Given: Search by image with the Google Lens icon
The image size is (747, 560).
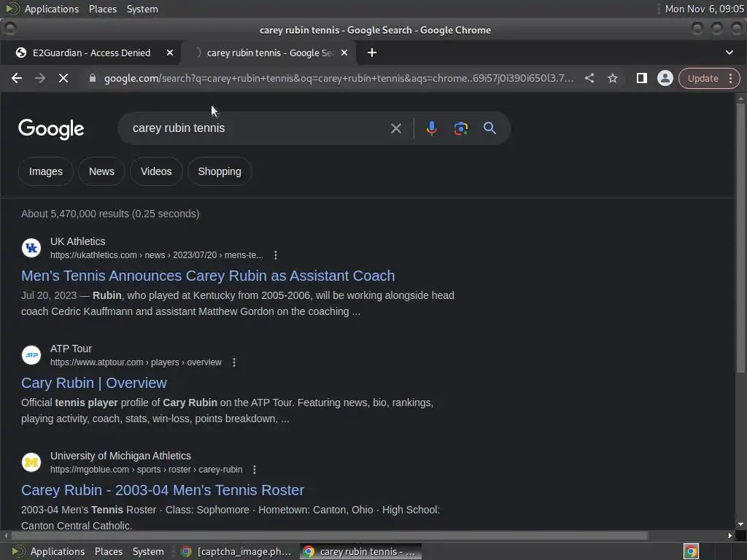Looking at the screenshot, I should 461,128.
